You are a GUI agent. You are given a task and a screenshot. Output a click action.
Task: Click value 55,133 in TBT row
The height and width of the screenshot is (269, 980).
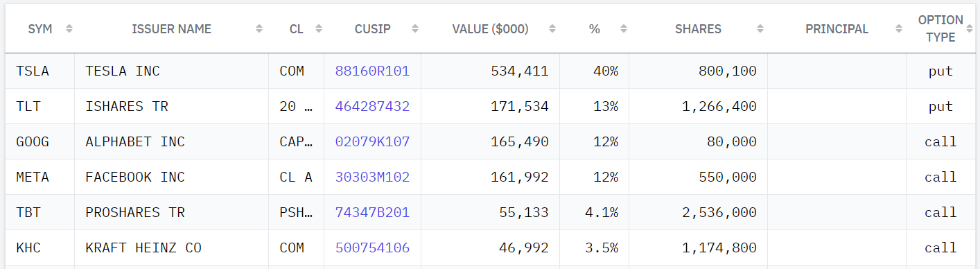523,212
